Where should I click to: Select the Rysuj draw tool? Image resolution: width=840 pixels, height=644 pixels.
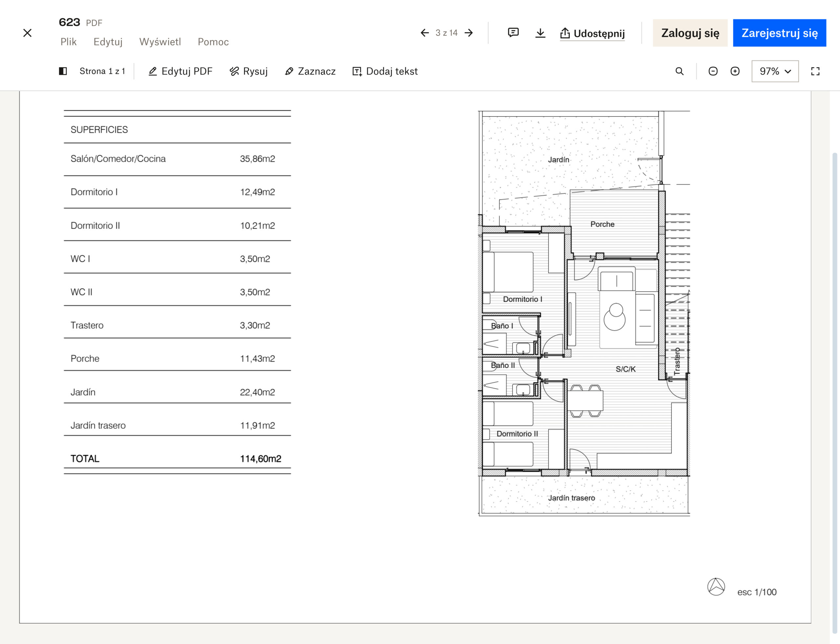pyautogui.click(x=248, y=71)
